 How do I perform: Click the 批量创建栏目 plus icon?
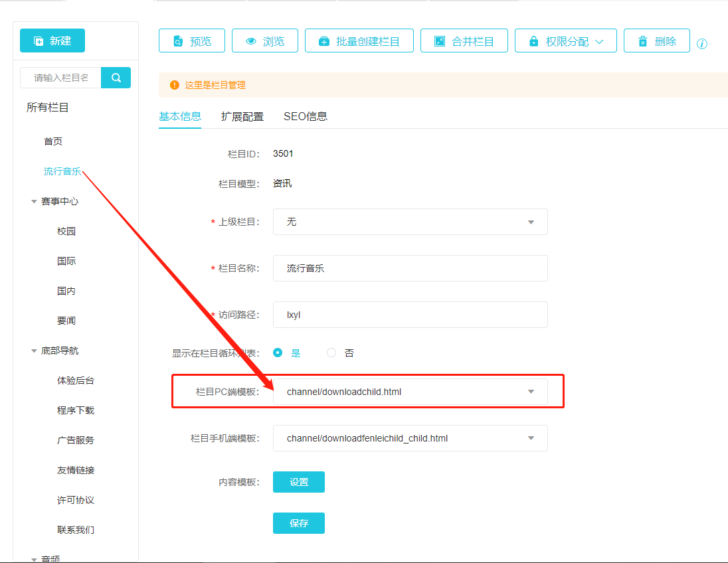[x=324, y=41]
